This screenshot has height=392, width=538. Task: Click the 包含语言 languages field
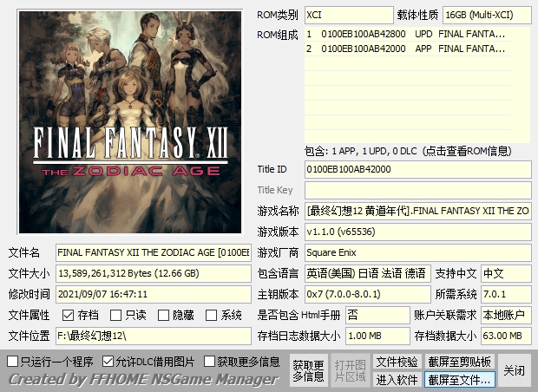[367, 273]
